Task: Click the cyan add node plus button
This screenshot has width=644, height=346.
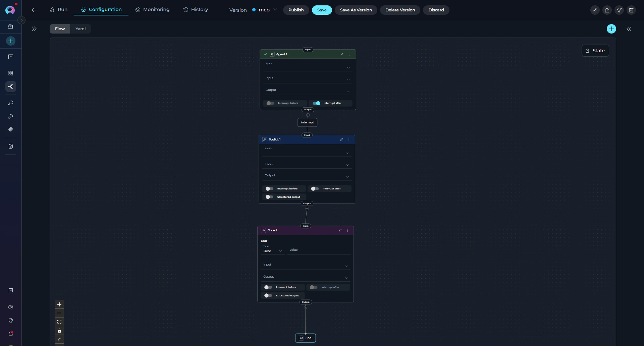Action: pos(611,29)
